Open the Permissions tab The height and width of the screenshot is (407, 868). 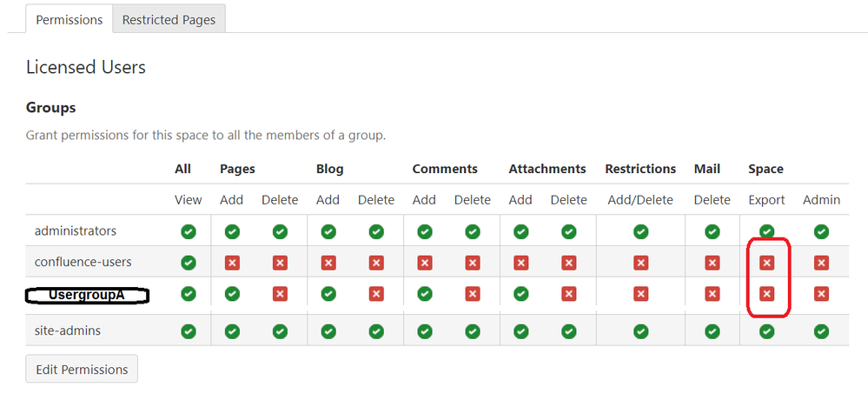click(x=70, y=19)
